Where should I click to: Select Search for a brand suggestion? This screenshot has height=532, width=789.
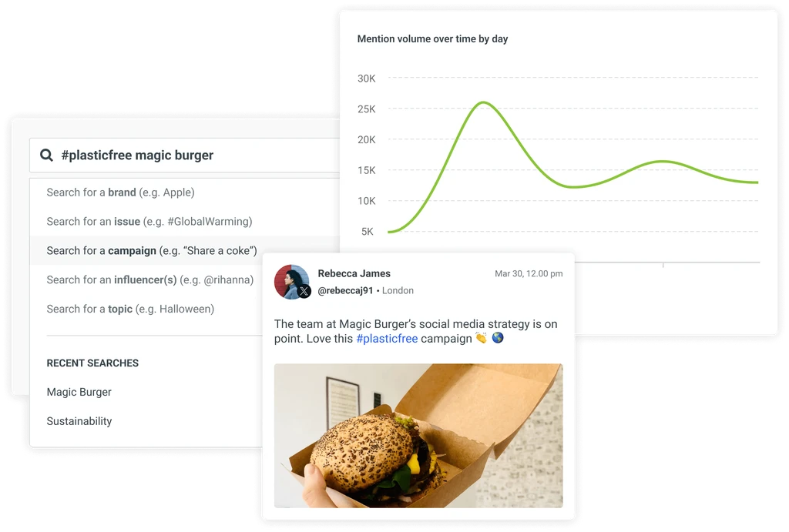click(185, 192)
